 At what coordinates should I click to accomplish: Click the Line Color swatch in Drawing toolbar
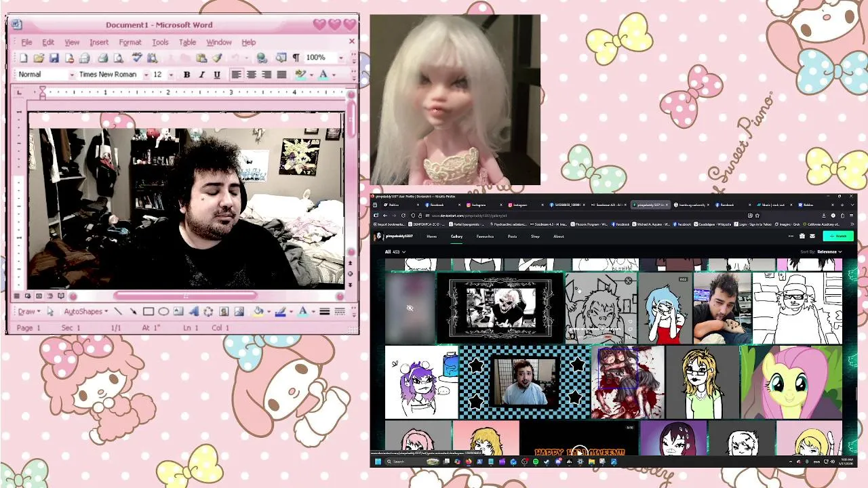pos(280,312)
